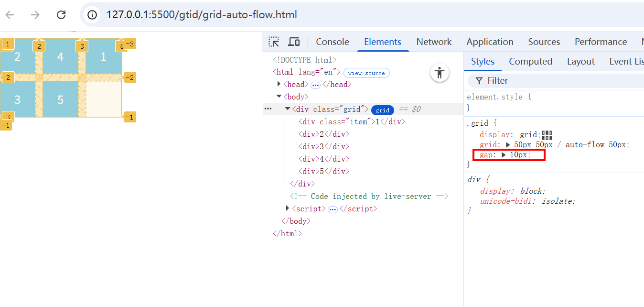Click the .grid selector in styles
The height and width of the screenshot is (307, 644).
pyautogui.click(x=478, y=123)
